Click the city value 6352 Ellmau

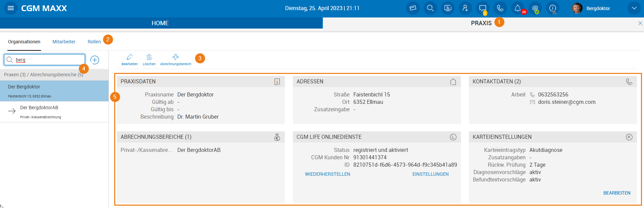[368, 102]
